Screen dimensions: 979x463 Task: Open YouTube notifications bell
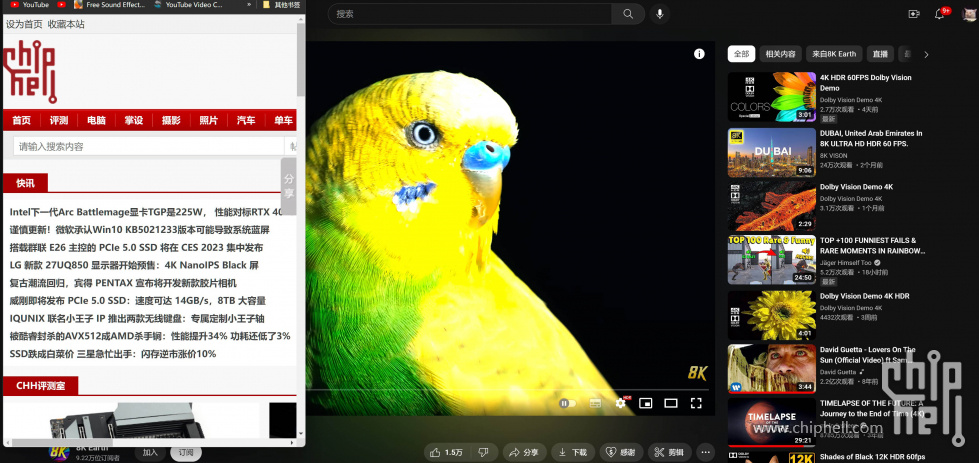coord(939,14)
